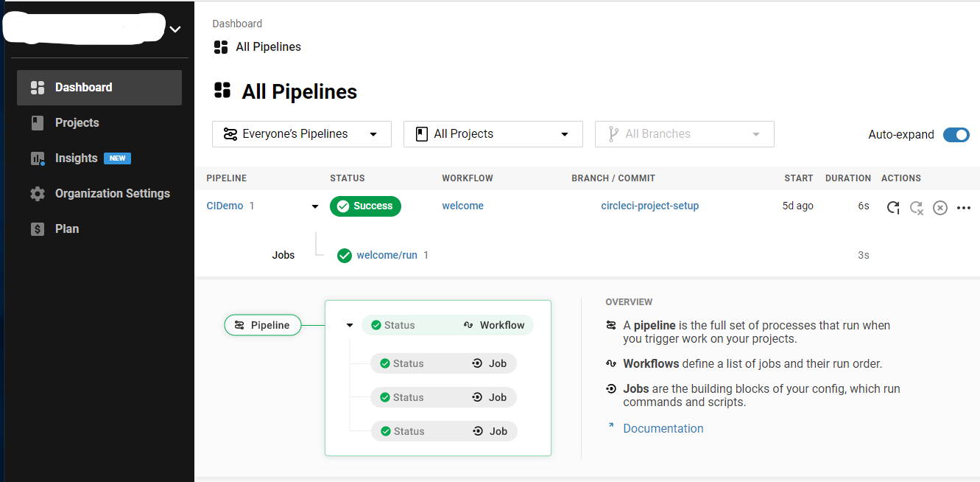Open the CIDemo pipeline link
980x482 pixels.
225,206
